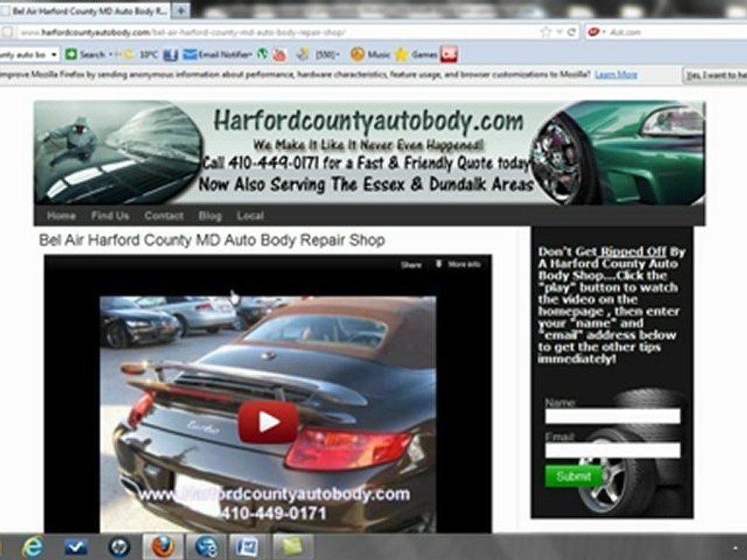This screenshot has width=747, height=560.
Task: Open the URL history dropdown arrow
Action: (559, 33)
